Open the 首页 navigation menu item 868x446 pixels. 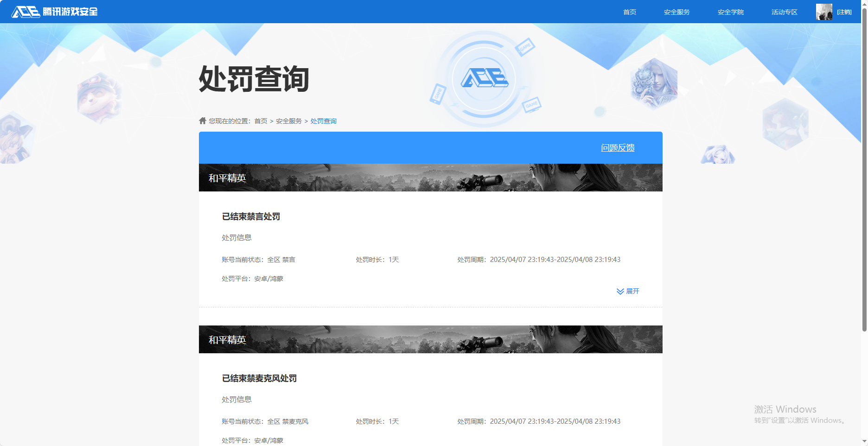click(x=629, y=12)
